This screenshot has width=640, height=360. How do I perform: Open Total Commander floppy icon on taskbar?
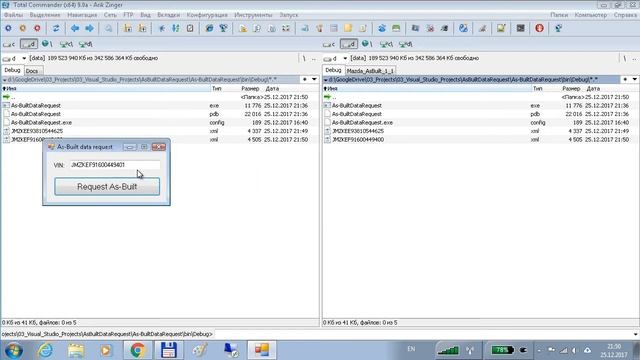click(168, 350)
